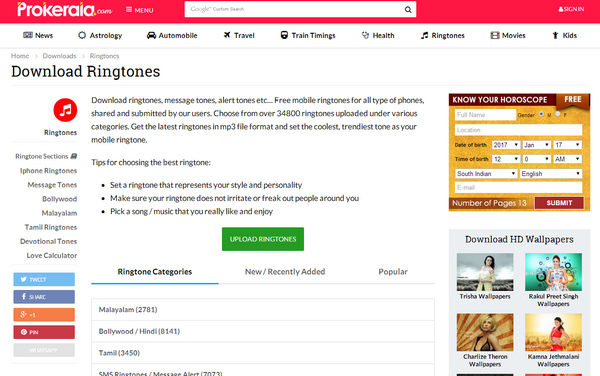Open the hamburger MENU
This screenshot has height=376, width=600.
pyautogui.click(x=140, y=10)
